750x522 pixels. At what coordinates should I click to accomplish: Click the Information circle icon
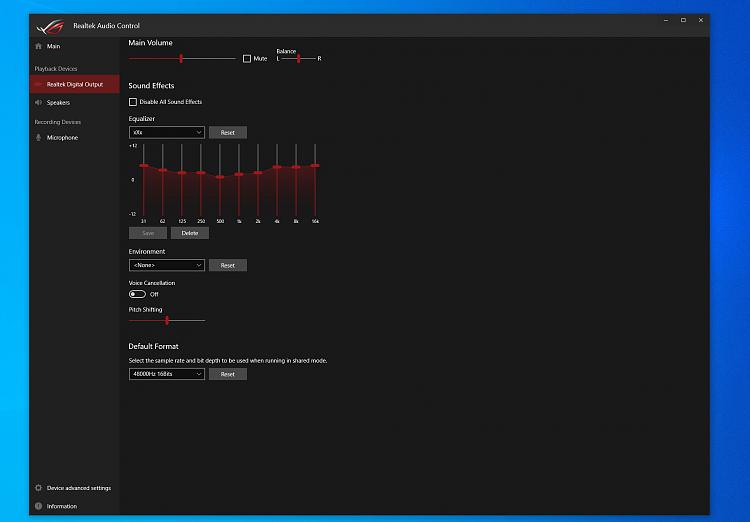[x=38, y=506]
